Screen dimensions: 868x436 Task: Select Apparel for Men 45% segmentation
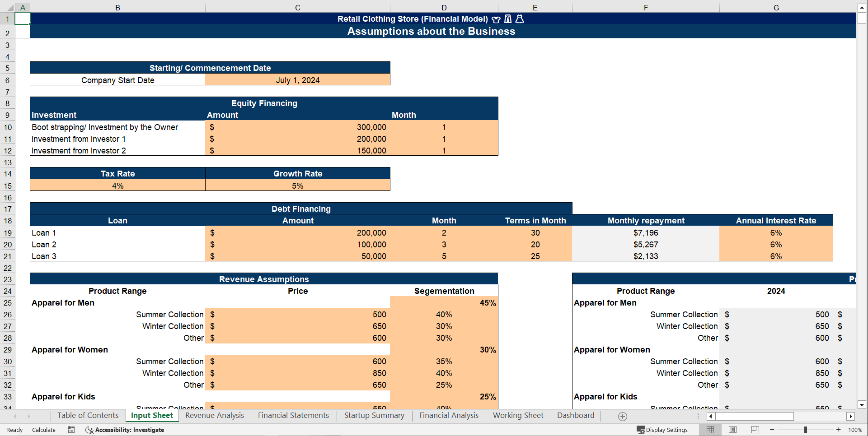pyautogui.click(x=444, y=303)
